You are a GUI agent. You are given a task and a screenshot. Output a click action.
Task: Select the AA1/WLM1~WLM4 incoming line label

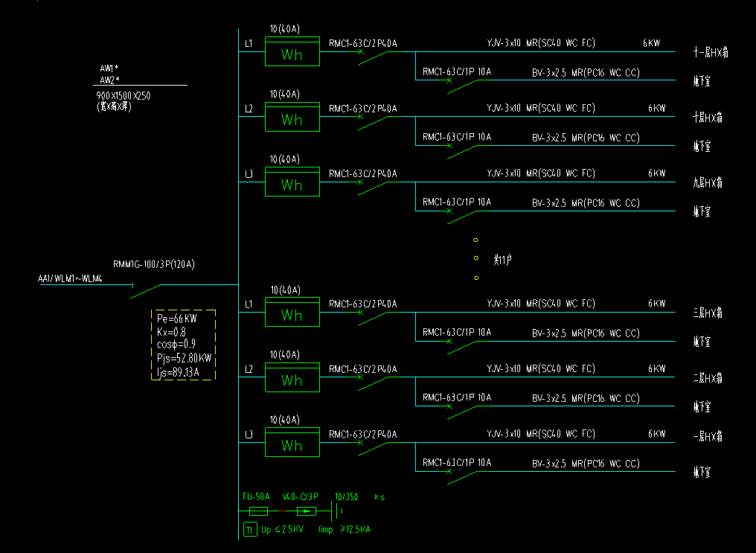pos(70,278)
